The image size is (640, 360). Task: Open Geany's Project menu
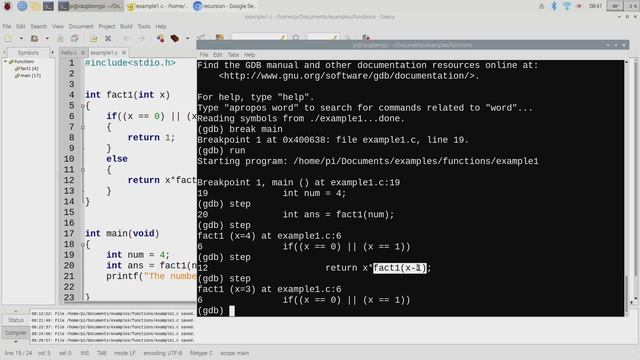[107, 26]
